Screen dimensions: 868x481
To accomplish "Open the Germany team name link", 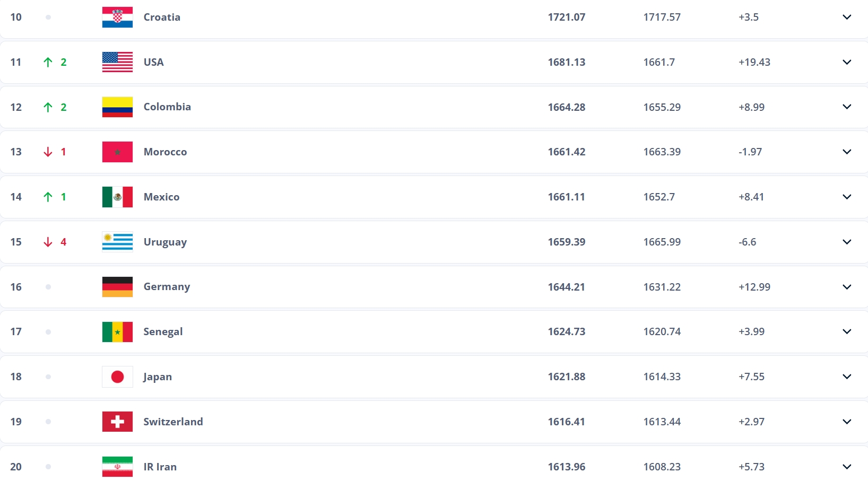I will 167,287.
